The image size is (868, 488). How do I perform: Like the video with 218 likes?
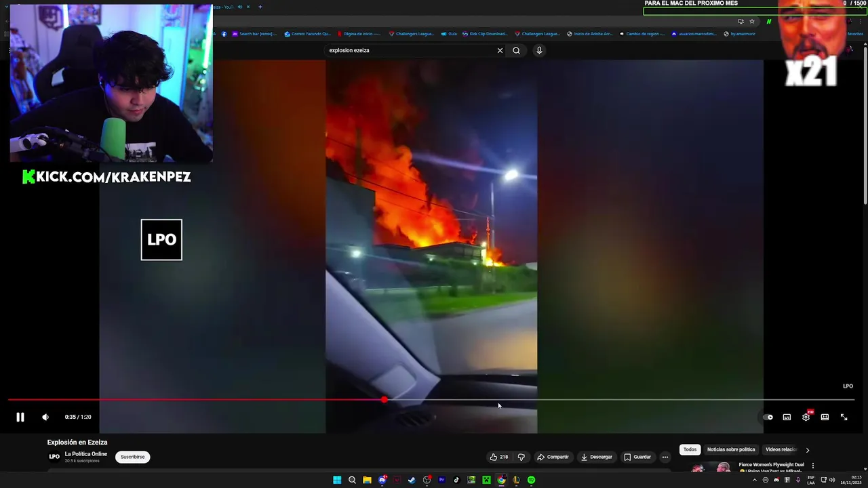pyautogui.click(x=498, y=457)
